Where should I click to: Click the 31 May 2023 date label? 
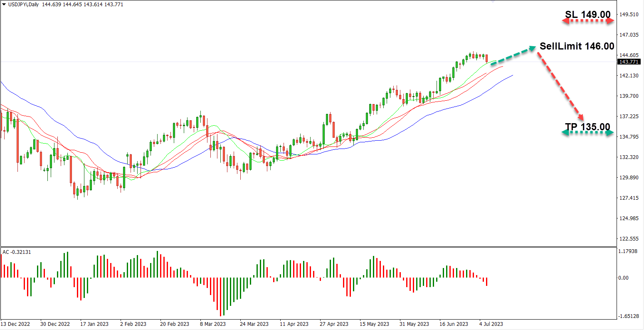point(414,324)
